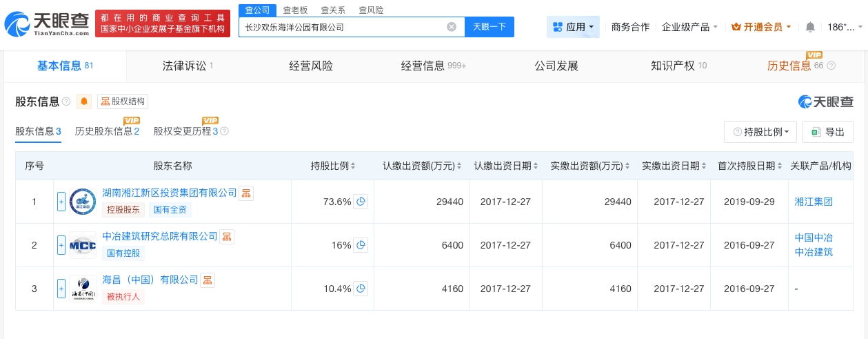Show pie chart for 73.6% holding
The height and width of the screenshot is (339, 868).
(360, 202)
